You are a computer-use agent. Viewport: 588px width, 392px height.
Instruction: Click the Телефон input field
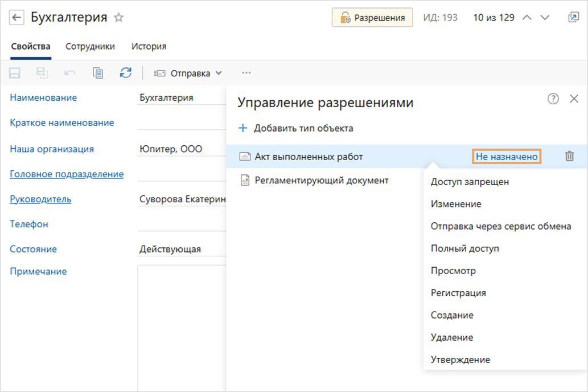coord(182,224)
